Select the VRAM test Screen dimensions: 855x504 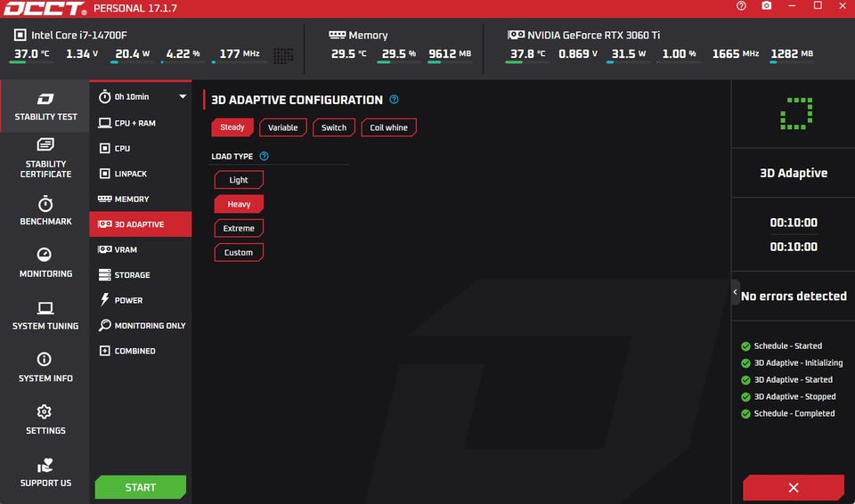141,250
